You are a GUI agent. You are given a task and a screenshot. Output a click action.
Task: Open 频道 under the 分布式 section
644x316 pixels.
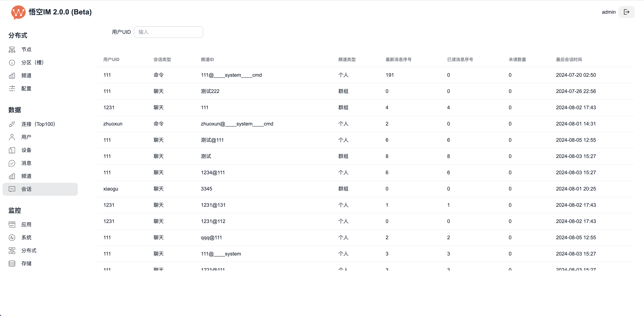click(x=26, y=75)
